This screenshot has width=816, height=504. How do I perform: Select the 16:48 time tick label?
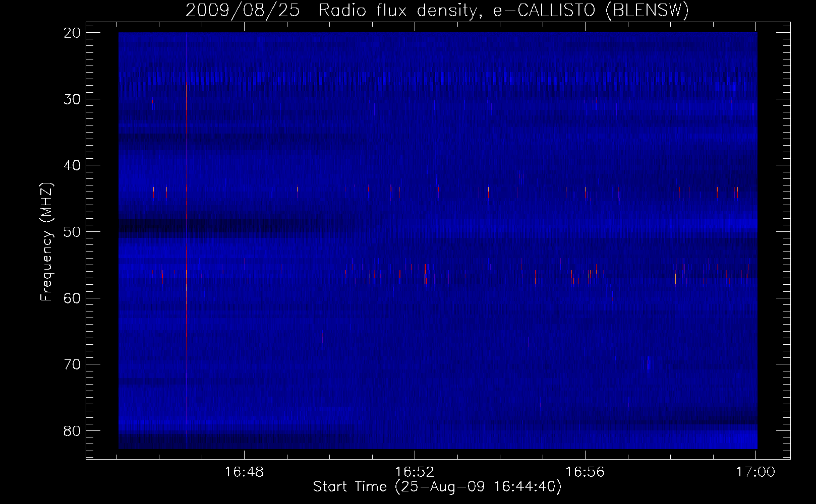tap(244, 472)
